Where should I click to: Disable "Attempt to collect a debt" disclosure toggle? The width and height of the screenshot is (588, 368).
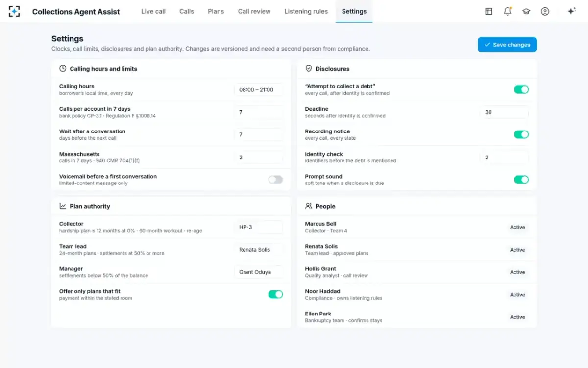pos(521,89)
